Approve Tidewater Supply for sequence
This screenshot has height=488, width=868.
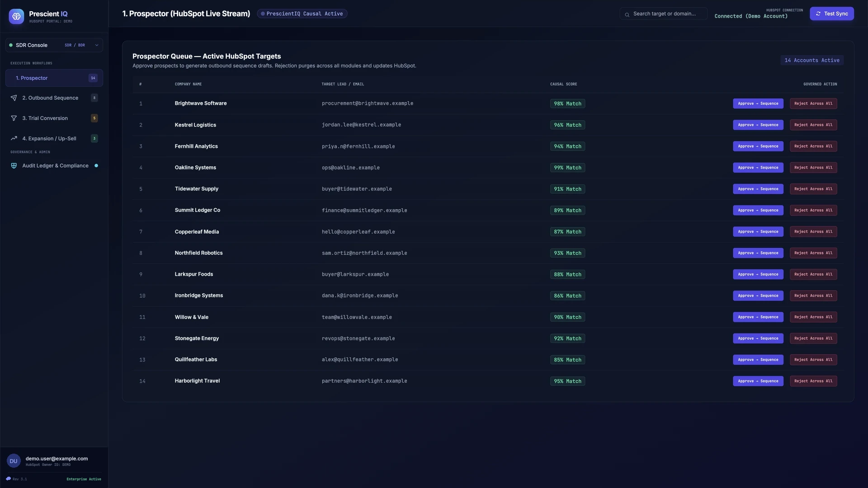pos(758,189)
